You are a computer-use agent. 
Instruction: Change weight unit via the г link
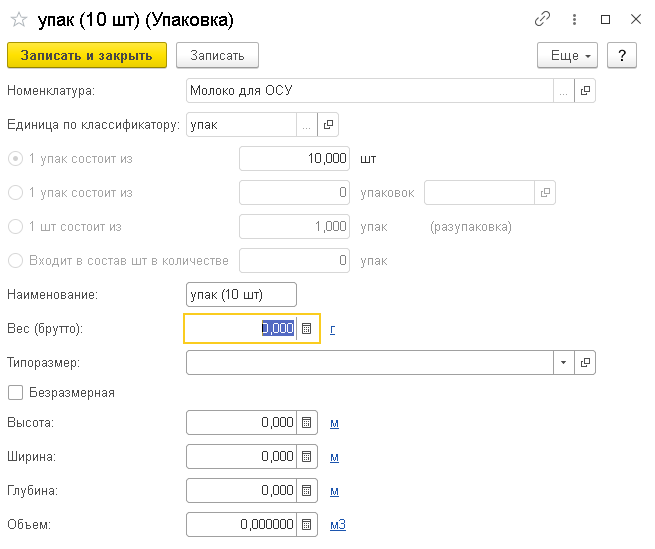coord(333,329)
